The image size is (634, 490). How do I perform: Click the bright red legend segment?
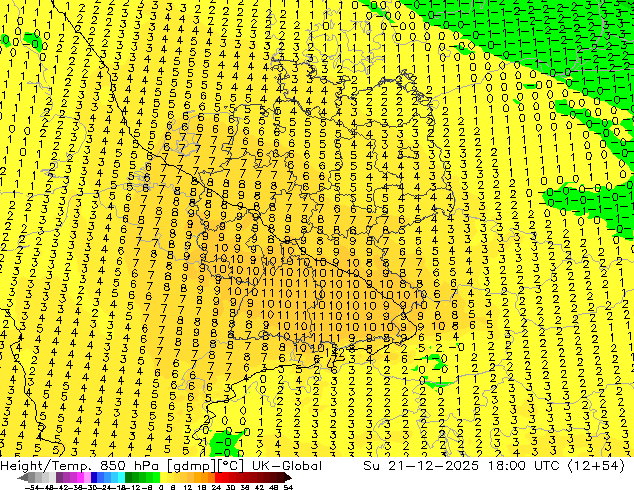click(218, 478)
